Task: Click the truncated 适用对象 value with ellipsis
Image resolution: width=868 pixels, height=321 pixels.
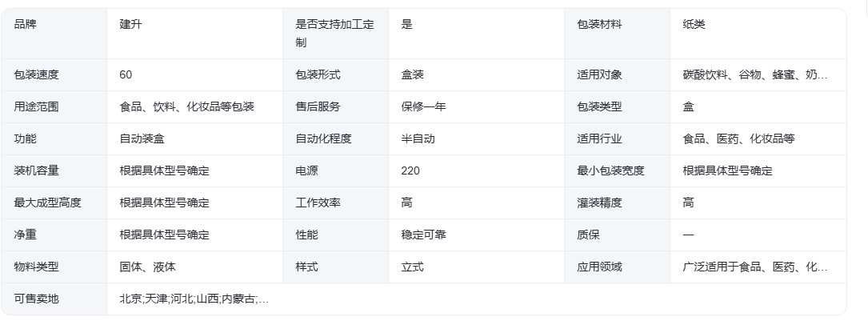Action: click(755, 74)
